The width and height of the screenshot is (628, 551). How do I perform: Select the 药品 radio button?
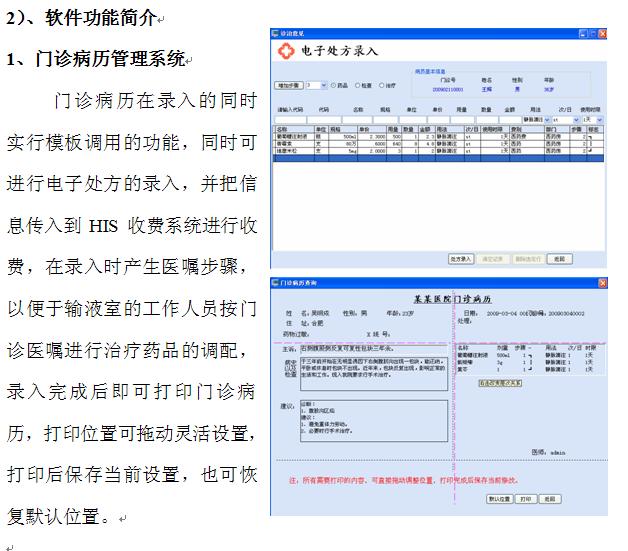pyautogui.click(x=334, y=85)
